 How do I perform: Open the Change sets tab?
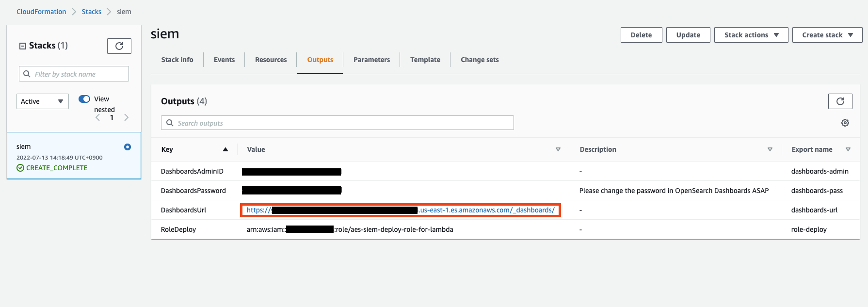click(480, 60)
